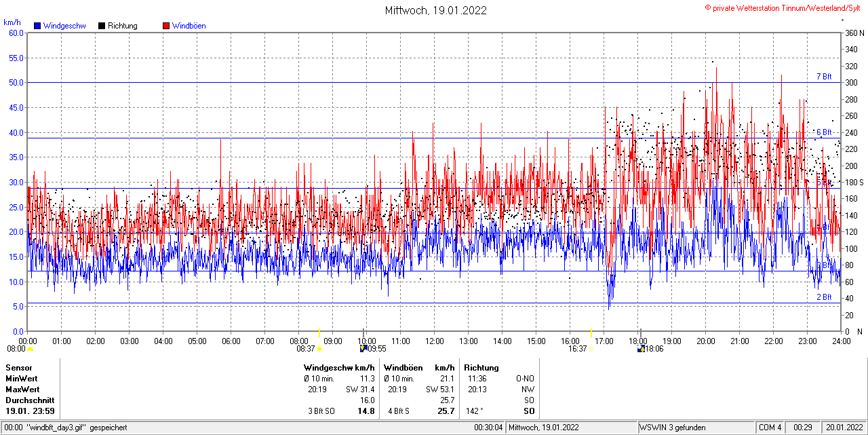Click the 'Windgeschw km/h' column header
Screen dimensions: 868x435
[339, 368]
